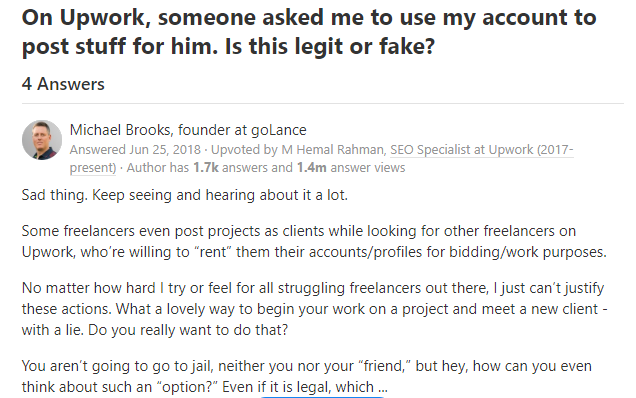
Task: Click the "Some freelancers even post projects" paragraph
Action: pyautogui.click(x=314, y=241)
